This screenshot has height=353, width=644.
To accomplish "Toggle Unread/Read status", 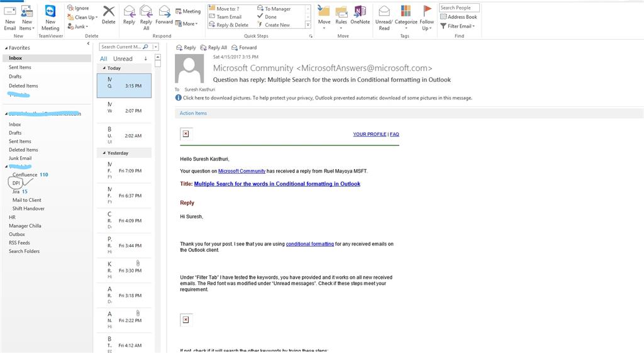I will 384,18.
